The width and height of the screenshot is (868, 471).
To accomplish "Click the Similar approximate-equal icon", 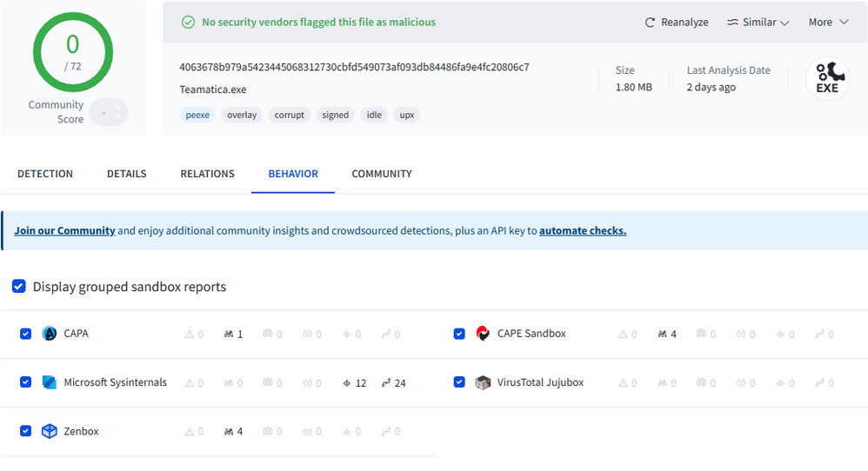I will tap(732, 22).
